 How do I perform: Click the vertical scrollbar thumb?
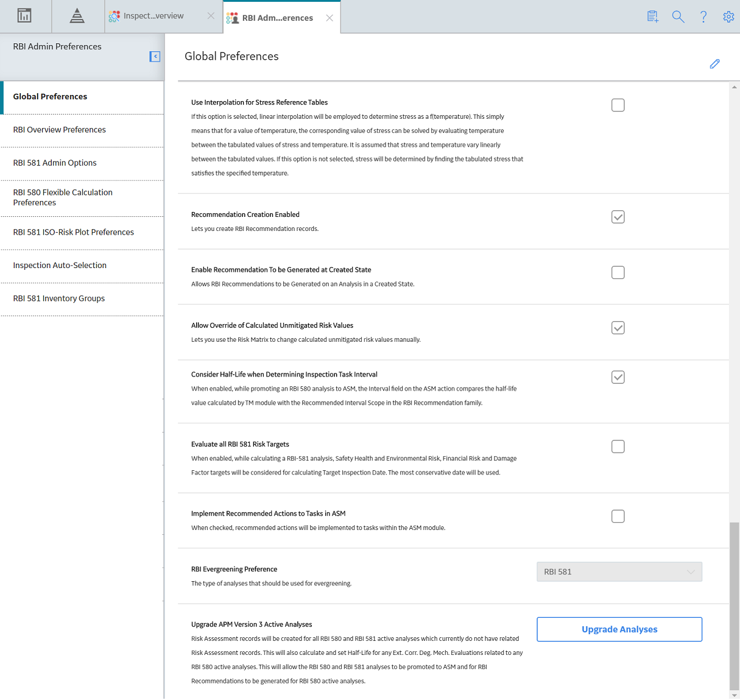tap(735, 606)
